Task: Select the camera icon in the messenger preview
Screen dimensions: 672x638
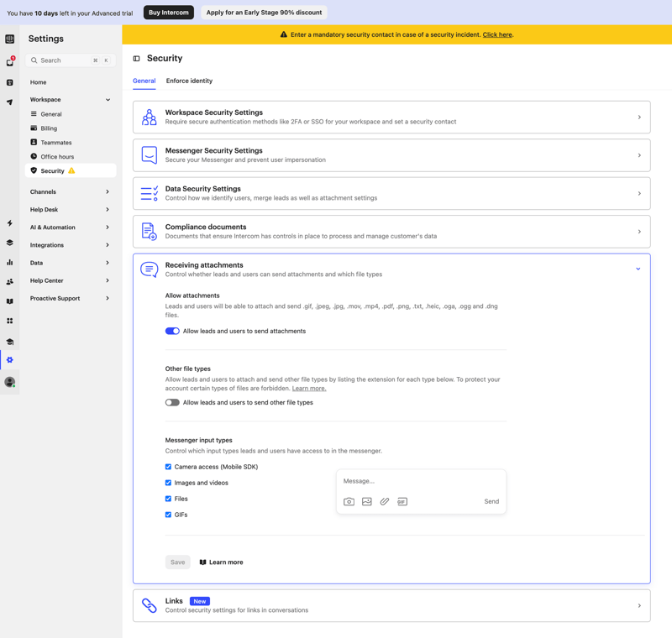Action: tap(349, 501)
